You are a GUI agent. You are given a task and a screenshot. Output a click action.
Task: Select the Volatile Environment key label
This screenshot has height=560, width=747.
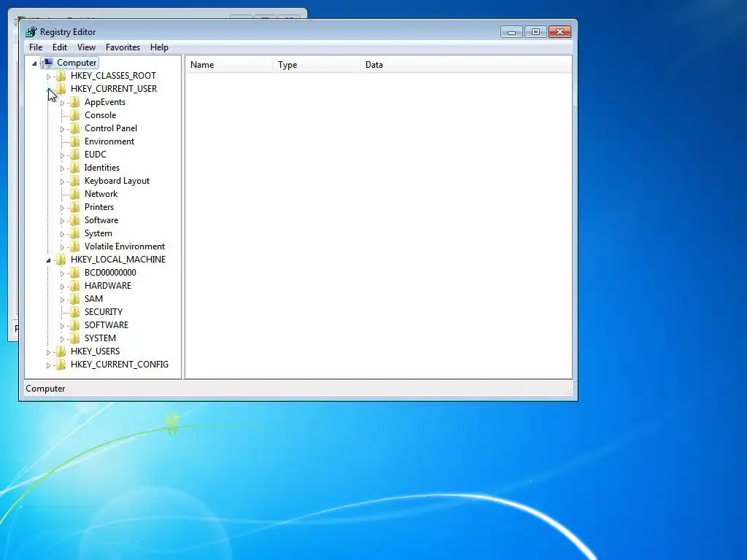coord(125,246)
